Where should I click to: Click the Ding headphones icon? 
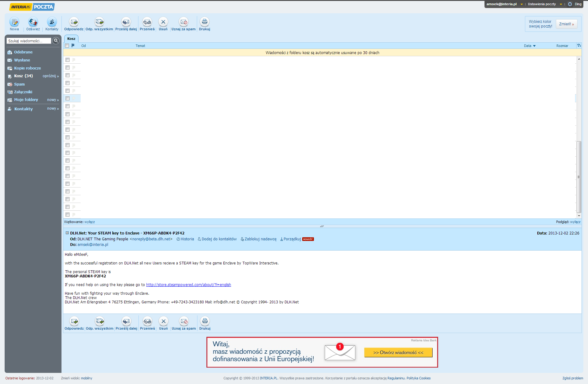(570, 4)
